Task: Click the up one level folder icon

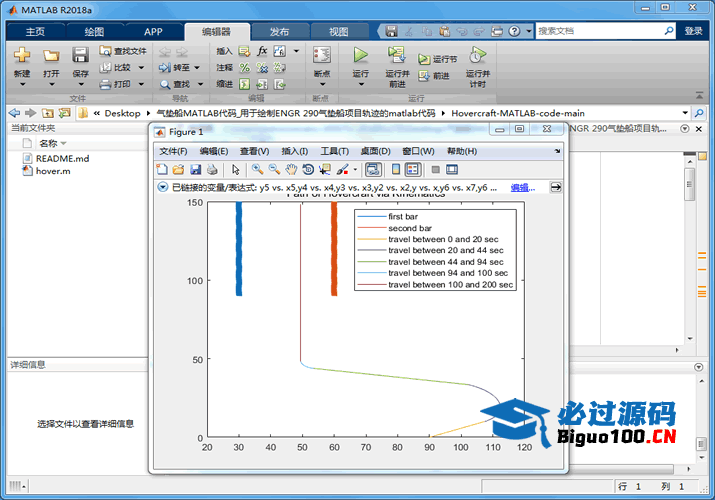Action: (x=47, y=113)
